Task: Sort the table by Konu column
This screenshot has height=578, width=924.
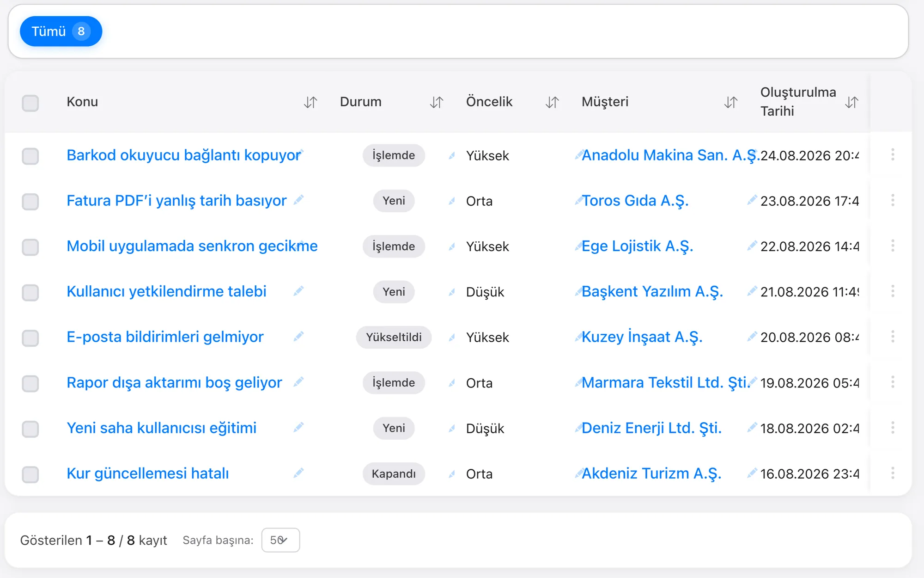Action: pyautogui.click(x=310, y=102)
